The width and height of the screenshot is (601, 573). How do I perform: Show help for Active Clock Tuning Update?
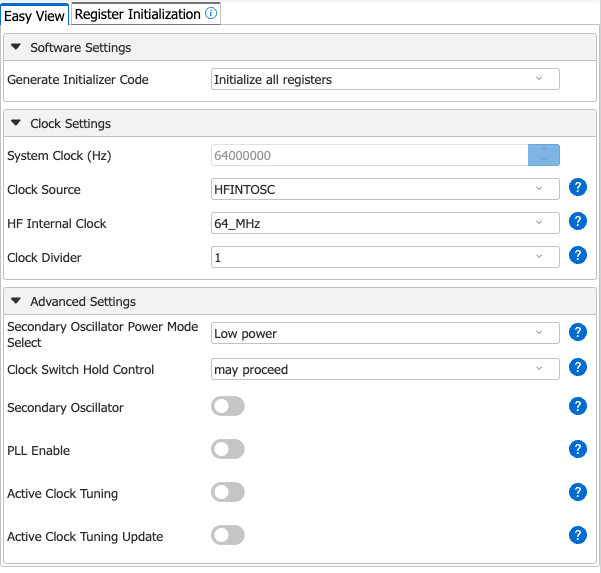[577, 535]
